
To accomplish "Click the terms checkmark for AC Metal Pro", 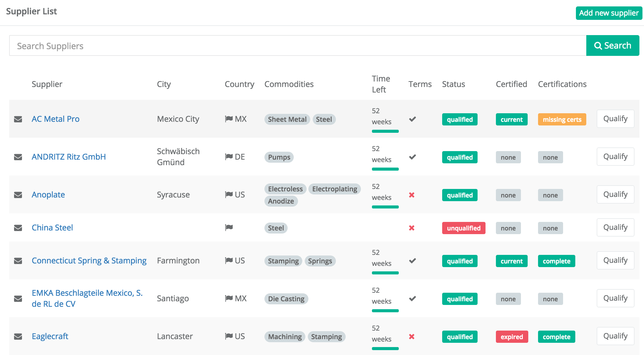I will click(x=413, y=119).
